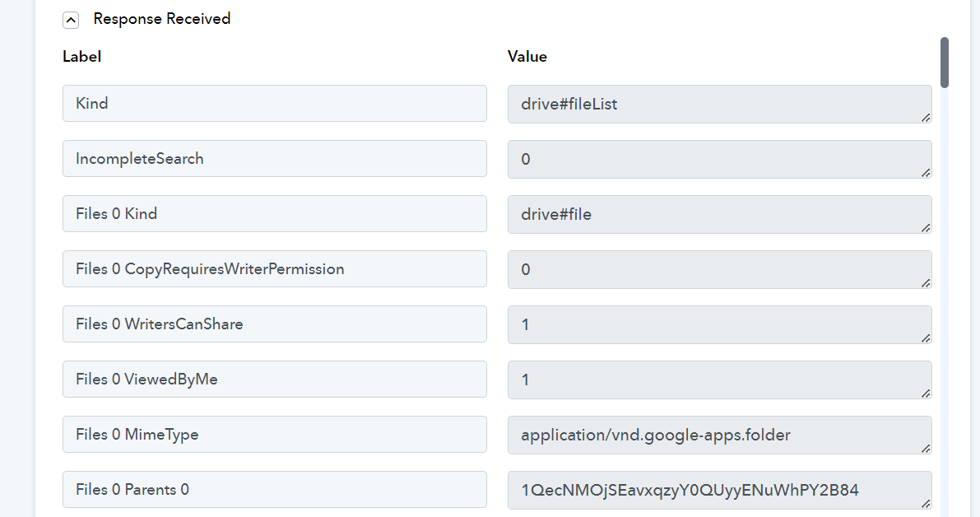The height and width of the screenshot is (517, 980).
Task: Grab resize handle icon on drive#fileList value box
Action: (x=926, y=118)
